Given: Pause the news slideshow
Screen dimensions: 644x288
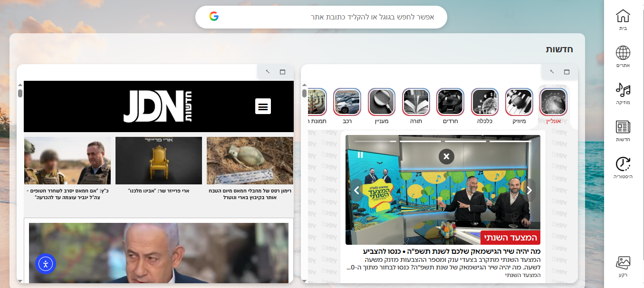Looking at the screenshot, I should (360, 154).
